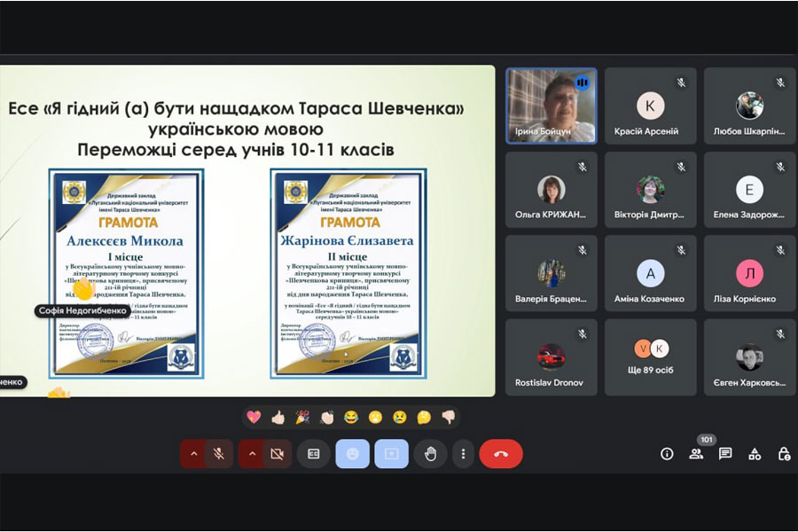Select Аміна Козаченко participant tile
This screenshot has width=798, height=532.
651,273
